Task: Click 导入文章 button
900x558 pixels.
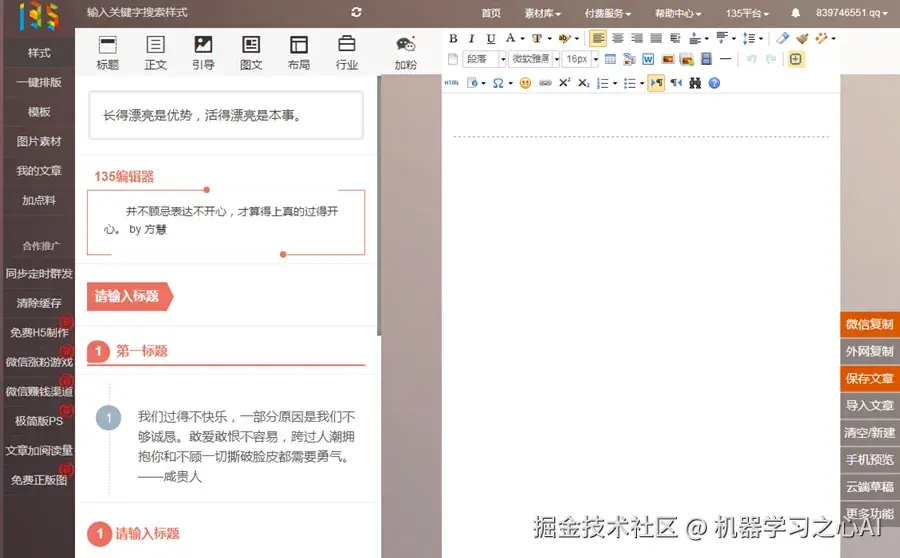Action: coord(870,405)
